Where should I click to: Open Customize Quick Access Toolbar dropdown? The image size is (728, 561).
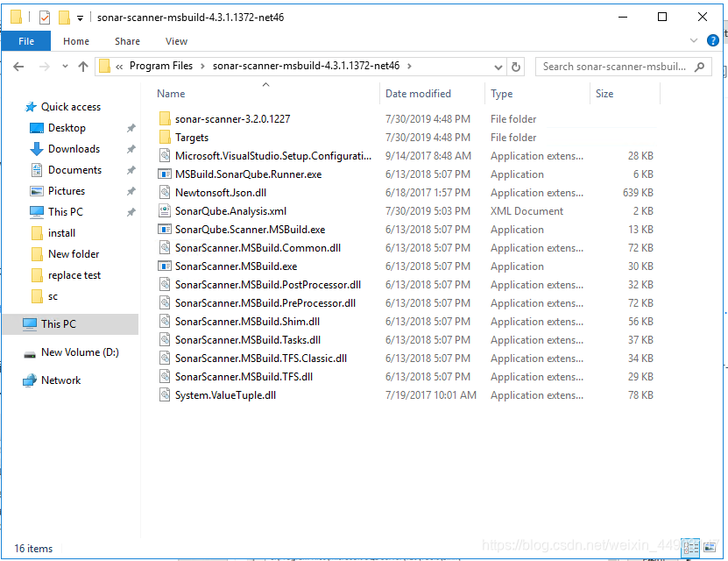[x=81, y=18]
